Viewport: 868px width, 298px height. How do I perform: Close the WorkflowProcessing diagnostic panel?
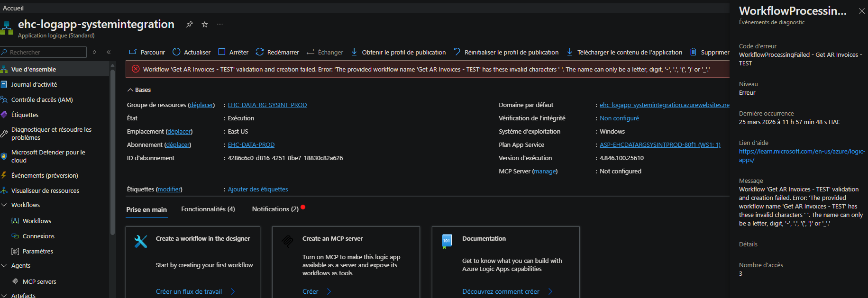[x=861, y=11]
